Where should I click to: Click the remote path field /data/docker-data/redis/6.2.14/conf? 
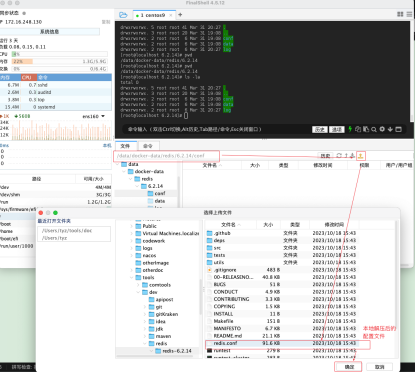click(167, 156)
